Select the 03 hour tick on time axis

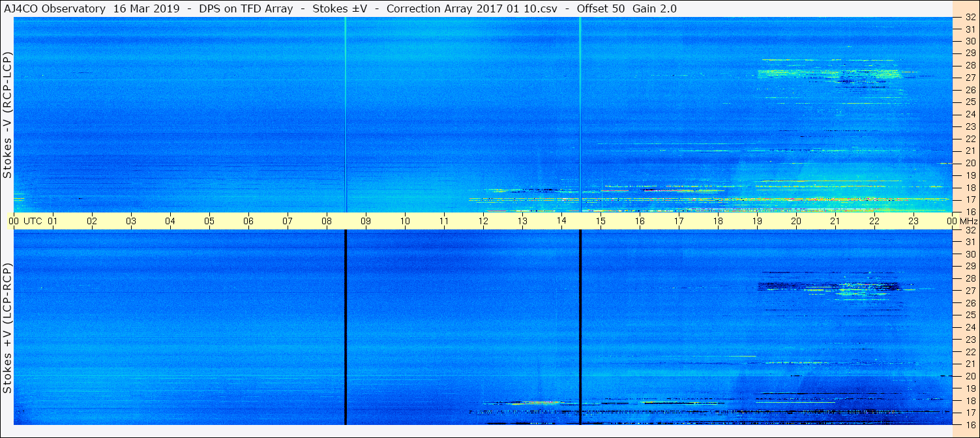131,221
